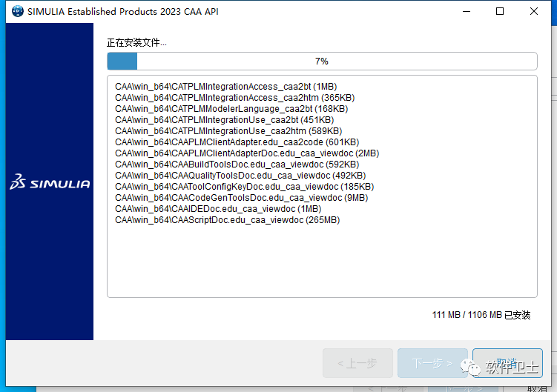Select the CAABuildToolsDoc.edu_caa_viewdoc (592KB) line
This screenshot has width=557, height=392.
click(237, 165)
